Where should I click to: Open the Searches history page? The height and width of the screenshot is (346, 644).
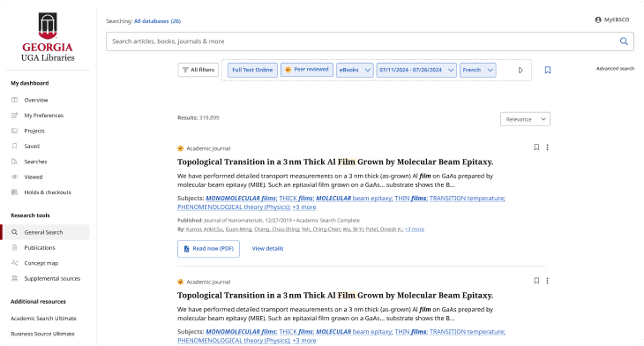pos(35,162)
